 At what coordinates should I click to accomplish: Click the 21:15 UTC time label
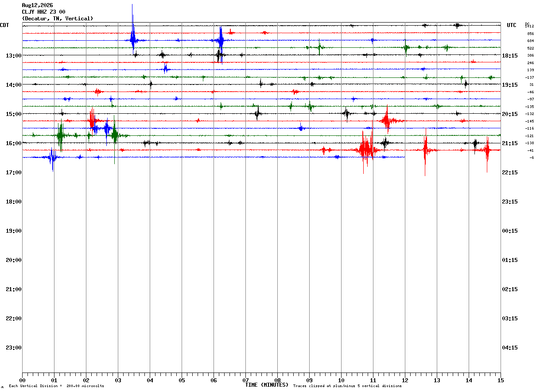pos(511,143)
